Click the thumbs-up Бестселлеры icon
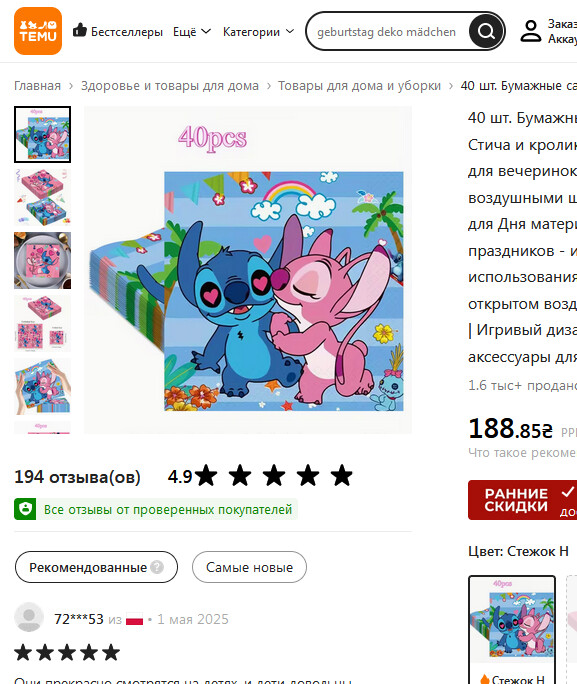Viewport: 577px width, 684px height. tap(79, 31)
